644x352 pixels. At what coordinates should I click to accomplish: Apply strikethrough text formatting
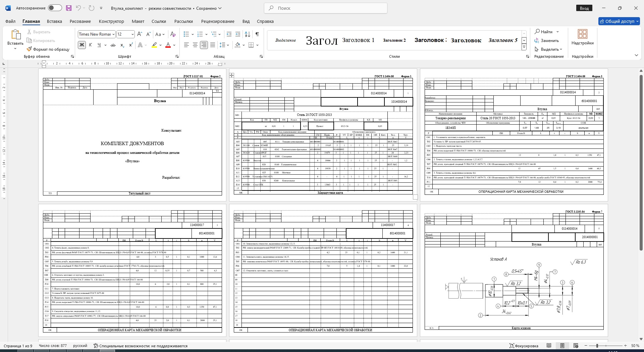[113, 45]
